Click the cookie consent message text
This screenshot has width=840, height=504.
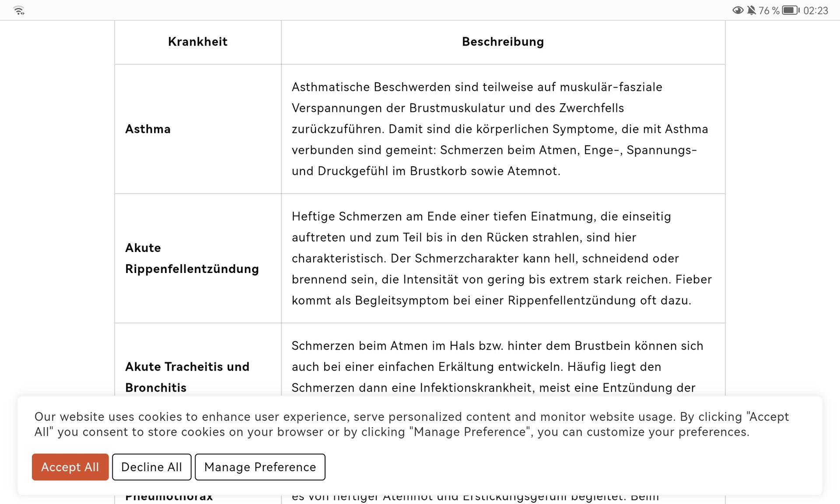(x=411, y=424)
